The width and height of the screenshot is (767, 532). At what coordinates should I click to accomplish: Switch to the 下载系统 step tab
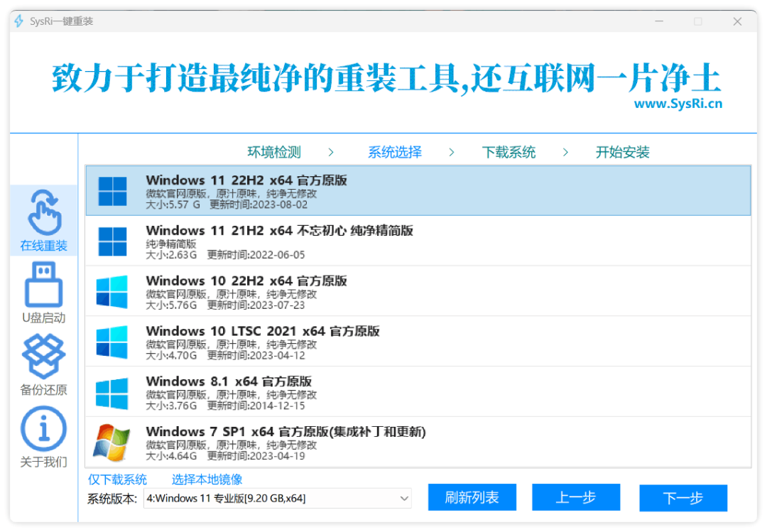tap(508, 152)
